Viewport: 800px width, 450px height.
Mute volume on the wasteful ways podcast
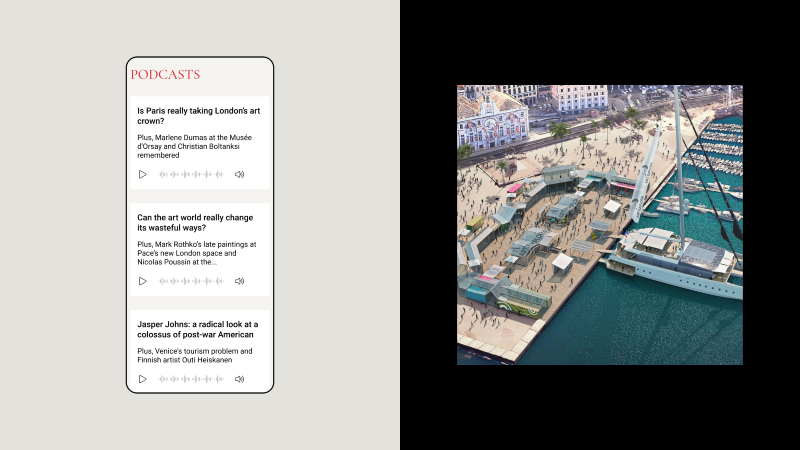pyautogui.click(x=239, y=281)
